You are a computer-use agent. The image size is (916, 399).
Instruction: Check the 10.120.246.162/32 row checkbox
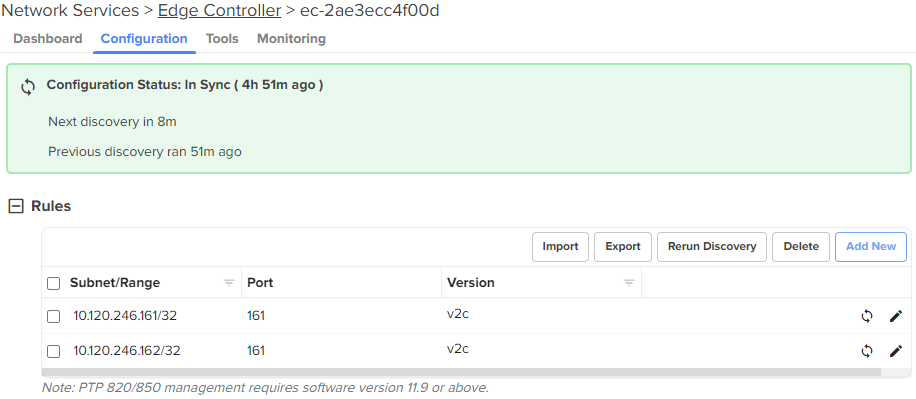[x=53, y=351]
